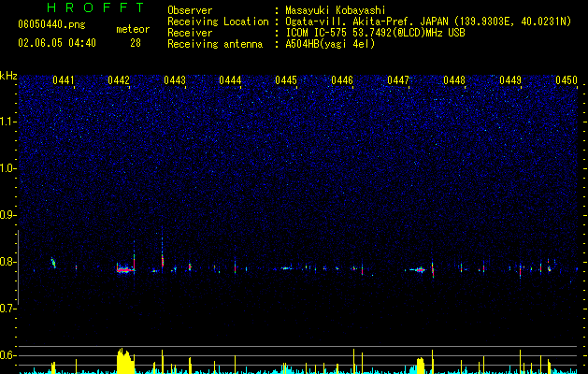The image size is (588, 374).
Task: Click the HROFFT title text
Action: (95, 7)
